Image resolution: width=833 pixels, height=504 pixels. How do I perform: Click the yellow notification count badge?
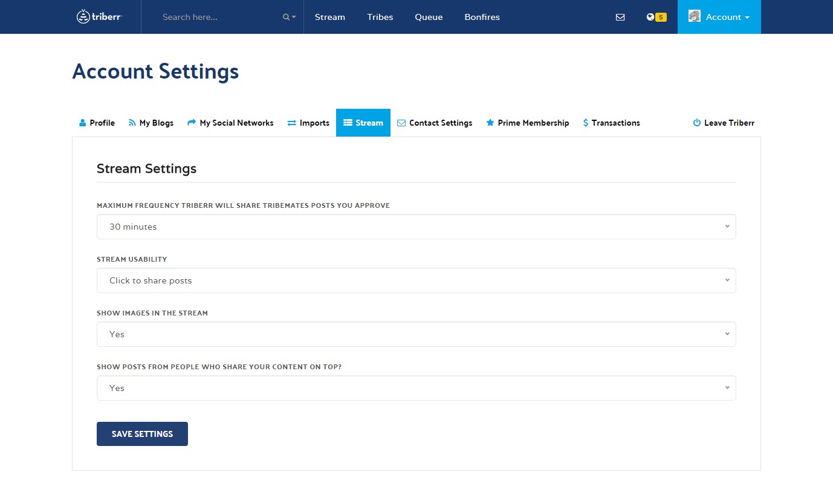click(661, 17)
